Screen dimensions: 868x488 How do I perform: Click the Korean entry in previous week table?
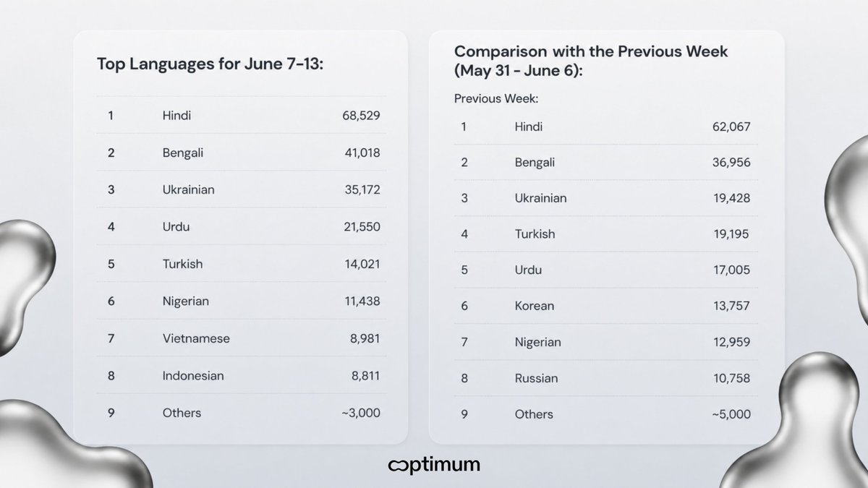pos(535,306)
